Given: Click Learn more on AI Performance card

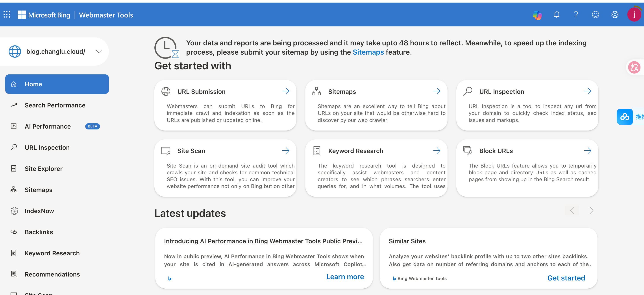Looking at the screenshot, I should (345, 277).
